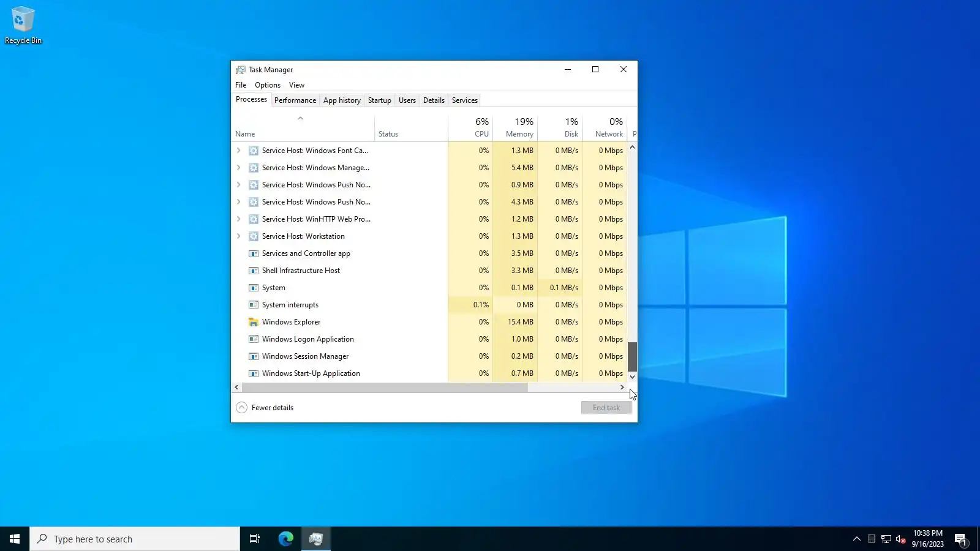Click the network icon in system tray
980x551 pixels.
point(886,539)
